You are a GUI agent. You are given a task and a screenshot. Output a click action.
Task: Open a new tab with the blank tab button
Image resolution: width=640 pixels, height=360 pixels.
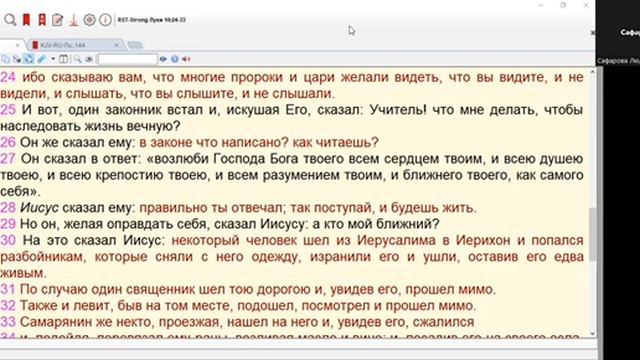coord(135,45)
